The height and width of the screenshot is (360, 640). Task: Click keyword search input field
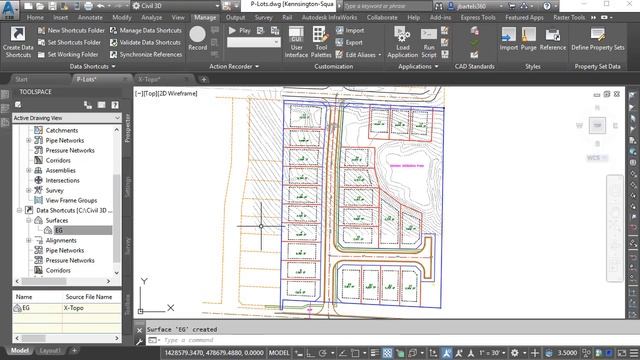pos(387,6)
